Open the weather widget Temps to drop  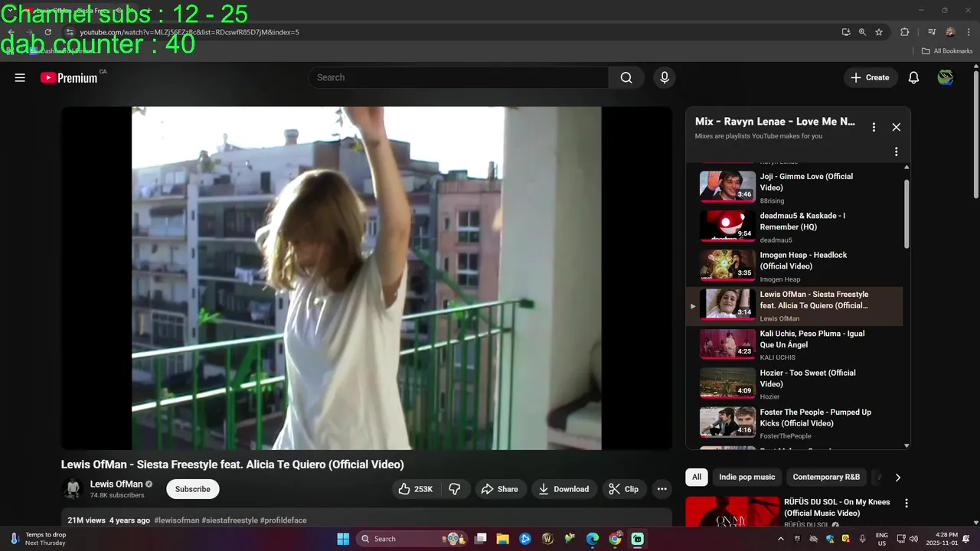point(38,539)
